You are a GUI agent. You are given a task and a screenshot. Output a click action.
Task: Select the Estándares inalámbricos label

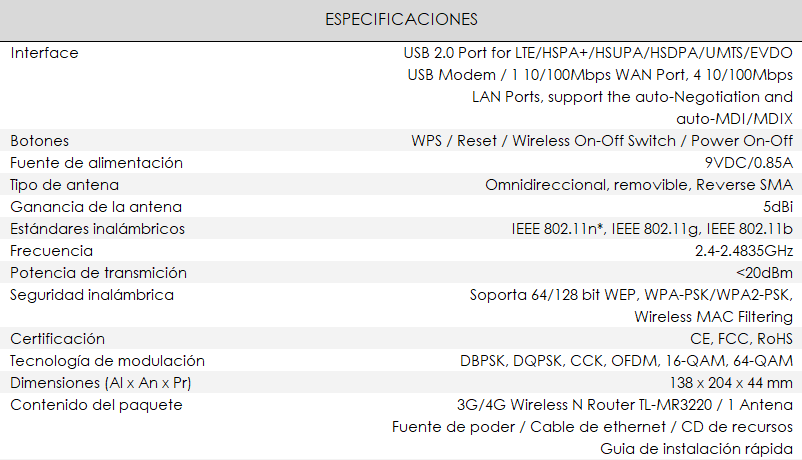(x=98, y=229)
